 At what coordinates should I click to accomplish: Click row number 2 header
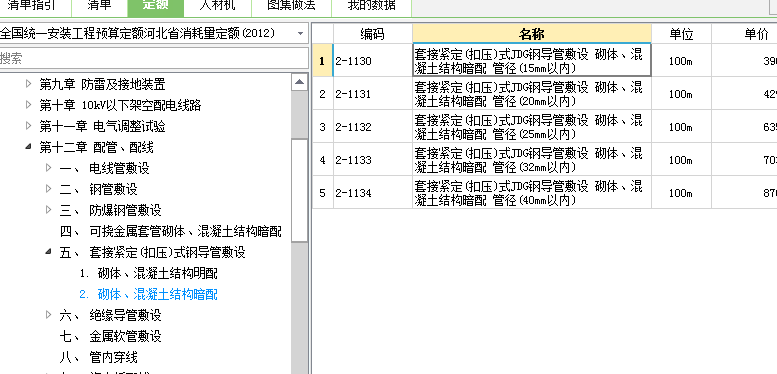[323, 93]
